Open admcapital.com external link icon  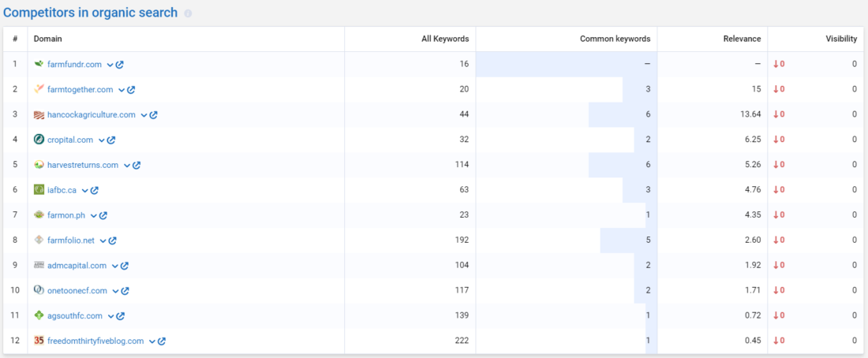tap(125, 266)
